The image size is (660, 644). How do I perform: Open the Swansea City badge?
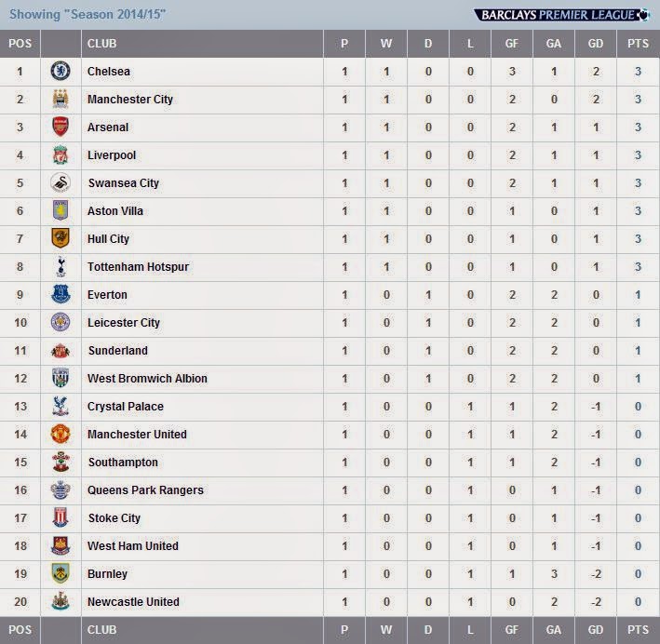61,182
